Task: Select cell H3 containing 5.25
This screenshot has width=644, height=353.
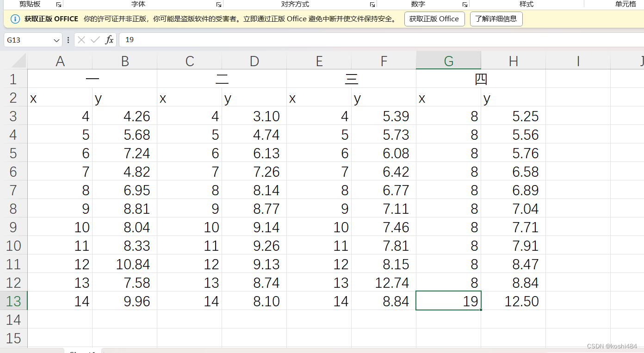Action: point(514,116)
